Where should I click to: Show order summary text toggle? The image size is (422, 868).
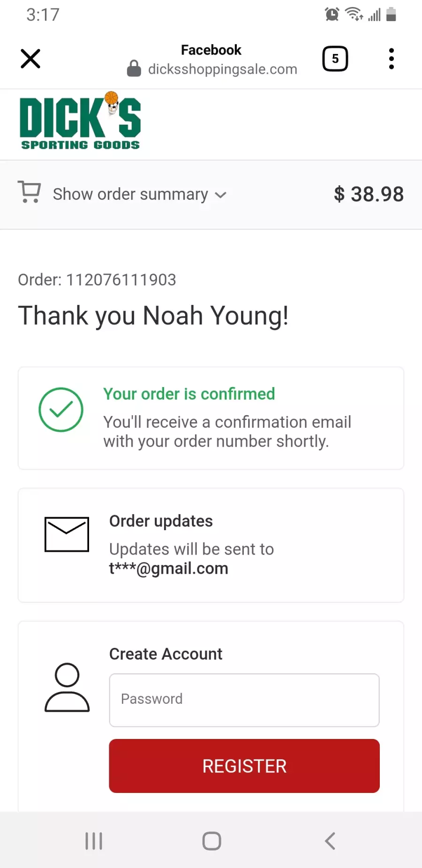coord(130,194)
